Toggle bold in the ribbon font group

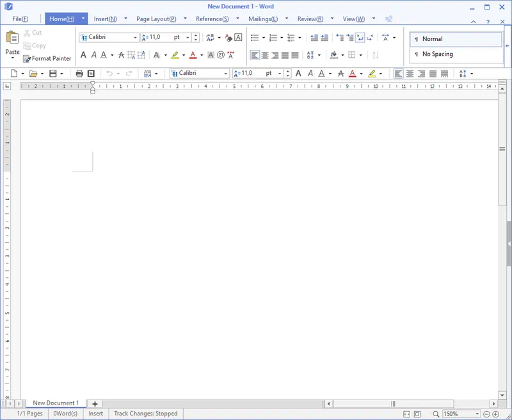click(83, 56)
